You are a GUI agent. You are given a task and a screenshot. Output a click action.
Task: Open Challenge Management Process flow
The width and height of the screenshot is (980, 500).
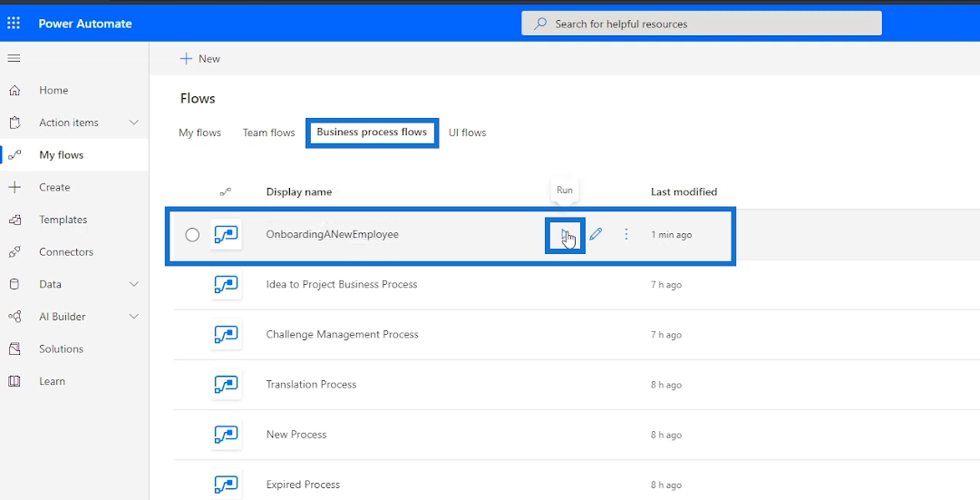(343, 334)
